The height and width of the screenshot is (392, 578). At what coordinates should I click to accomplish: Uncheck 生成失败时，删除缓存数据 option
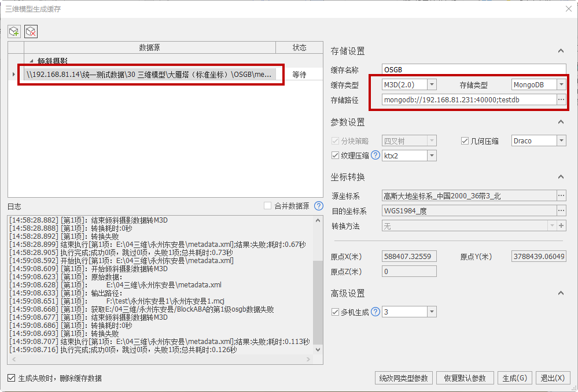click(x=12, y=378)
